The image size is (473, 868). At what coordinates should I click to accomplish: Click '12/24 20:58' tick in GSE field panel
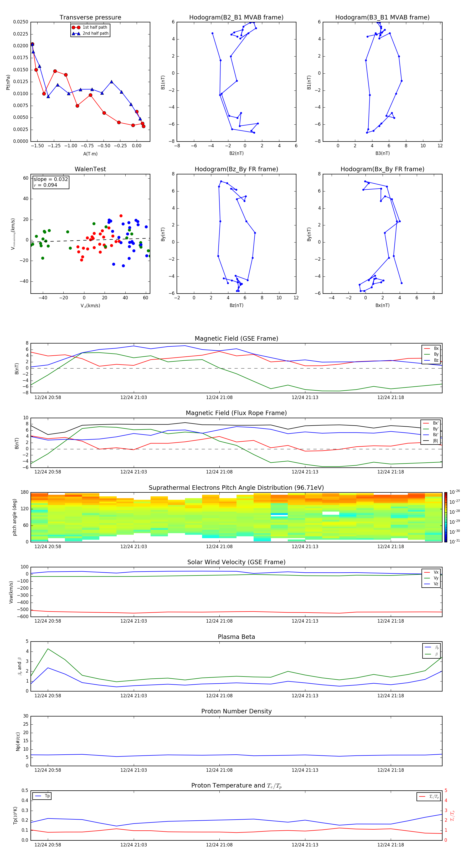point(48,398)
